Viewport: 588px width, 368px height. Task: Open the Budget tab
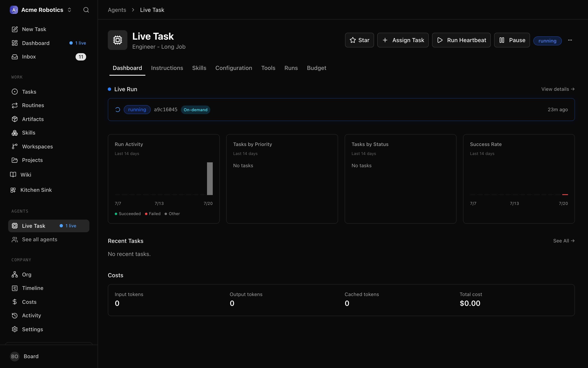click(x=316, y=68)
